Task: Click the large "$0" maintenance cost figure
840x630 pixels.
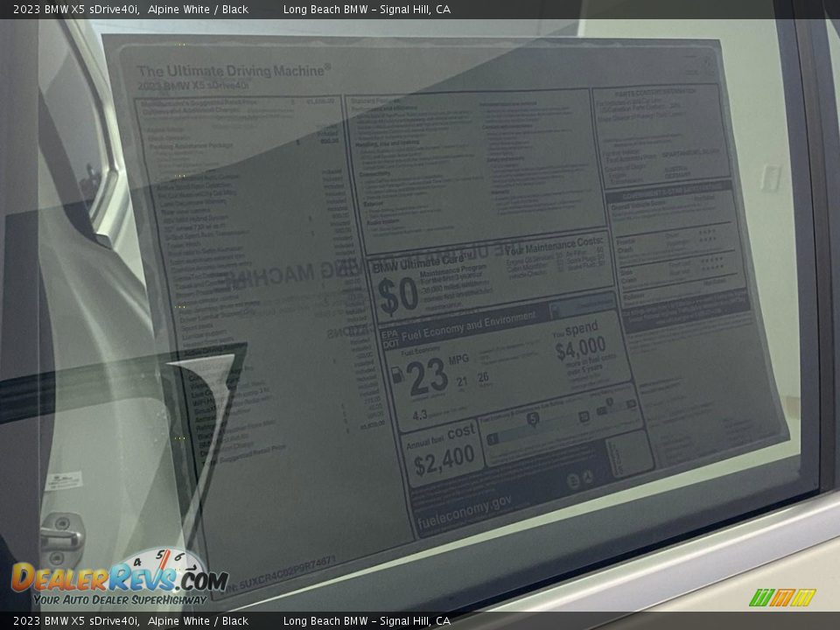Action: 397,296
